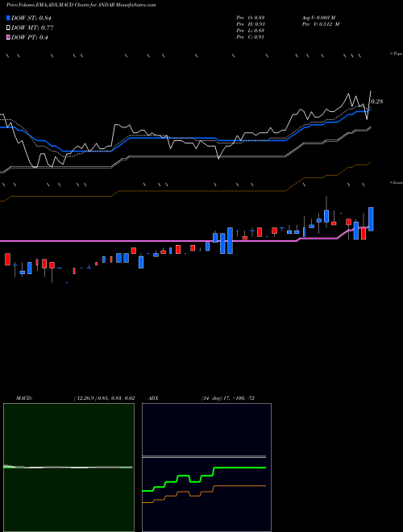Click the blue DOW ST legend swatch
Viewport: 403px width, 532px height.
pos(9,18)
